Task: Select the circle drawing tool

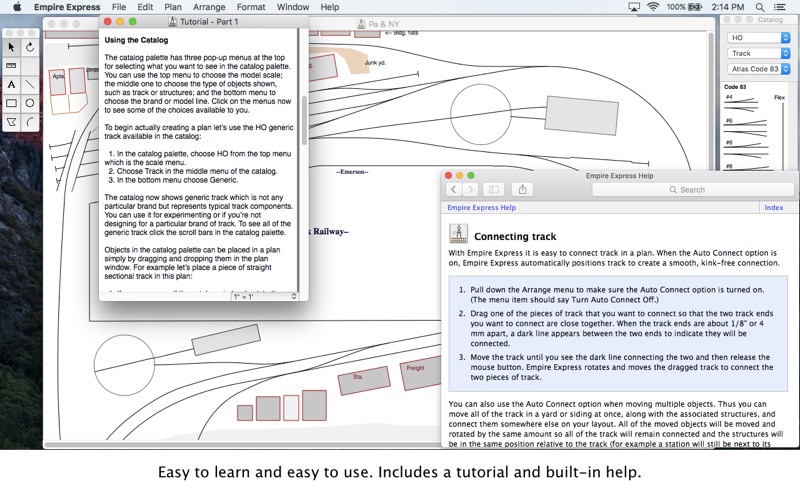Action: 30,103
